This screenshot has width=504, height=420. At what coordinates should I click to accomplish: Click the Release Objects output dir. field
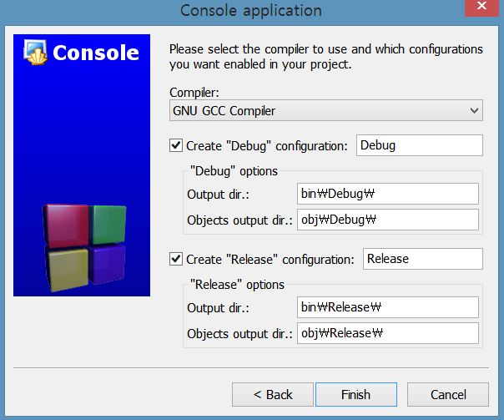pyautogui.click(x=388, y=333)
